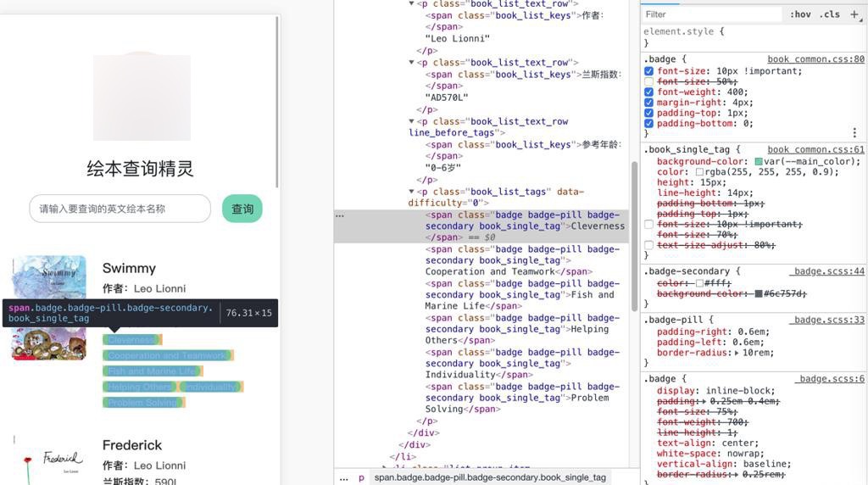
Task: Open _badge.scss:6 source link
Action: pyautogui.click(x=829, y=379)
